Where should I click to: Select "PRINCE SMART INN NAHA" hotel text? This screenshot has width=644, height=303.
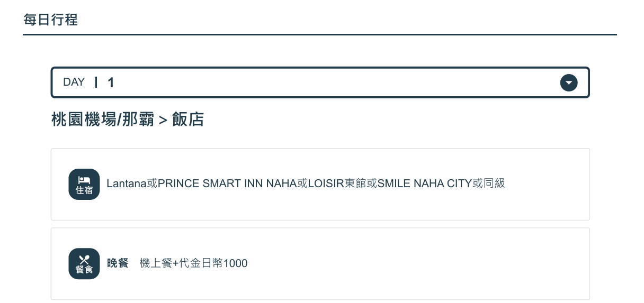coord(227,183)
